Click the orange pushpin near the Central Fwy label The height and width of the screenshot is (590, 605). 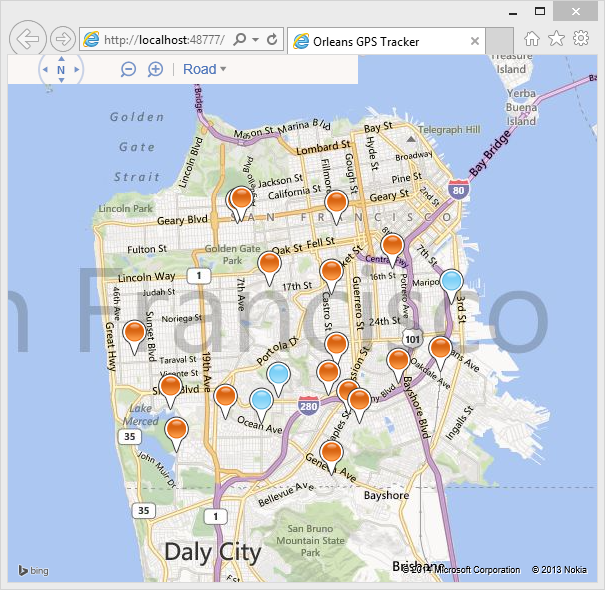(x=392, y=245)
